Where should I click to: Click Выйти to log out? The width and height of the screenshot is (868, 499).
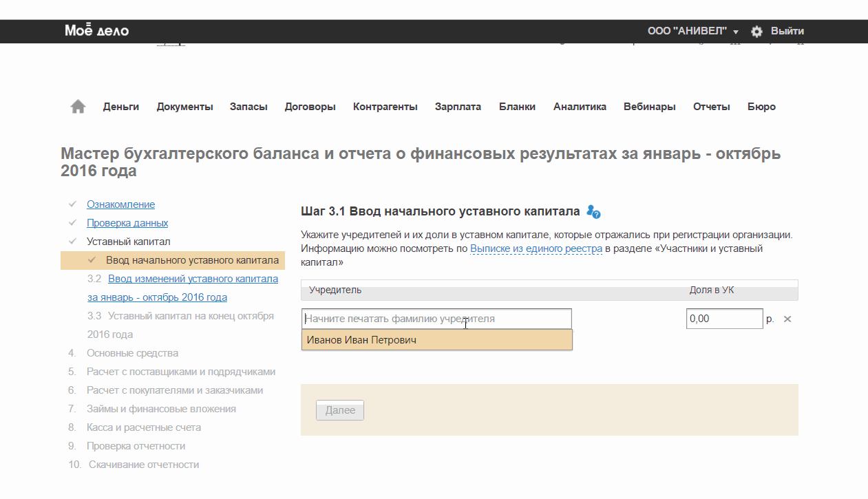click(787, 32)
